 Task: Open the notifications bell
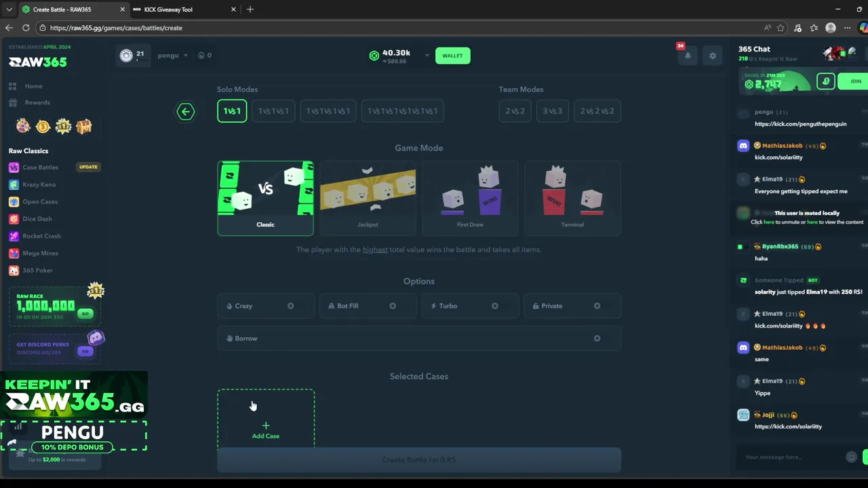point(688,56)
